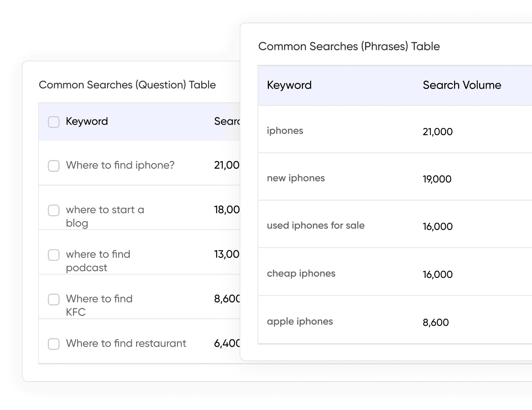
Task: Select the 'iphones' keyword row
Action: point(285,130)
